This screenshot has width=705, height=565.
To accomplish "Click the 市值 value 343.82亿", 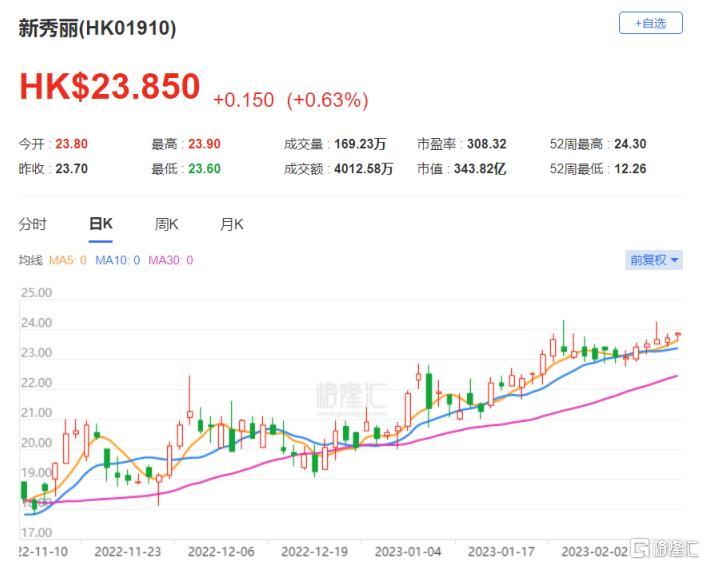I will pyautogui.click(x=480, y=169).
